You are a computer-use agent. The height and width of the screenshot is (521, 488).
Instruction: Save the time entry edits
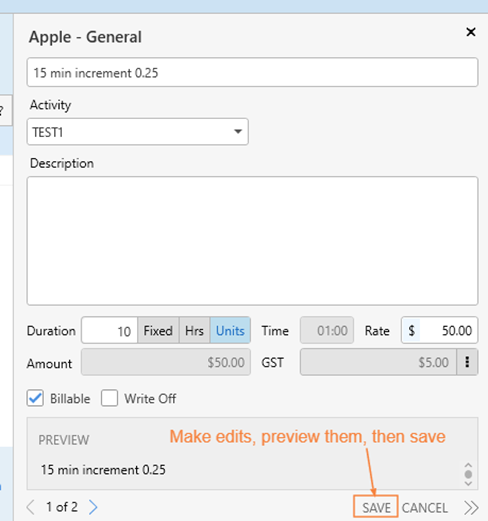click(376, 507)
